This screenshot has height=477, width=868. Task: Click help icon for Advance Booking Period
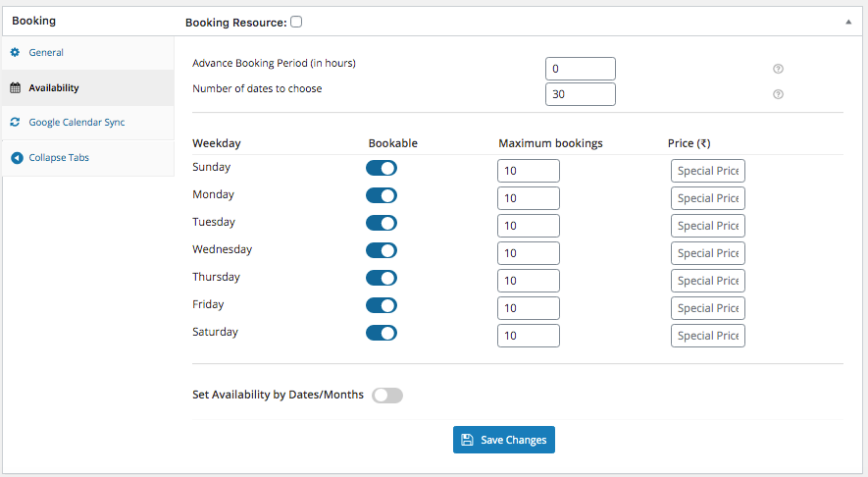[779, 69]
